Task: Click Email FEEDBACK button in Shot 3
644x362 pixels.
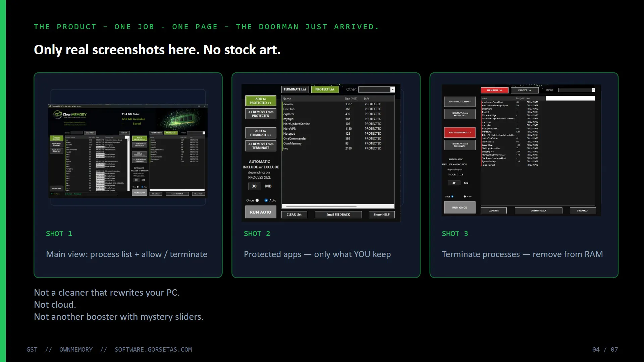Action: click(539, 210)
